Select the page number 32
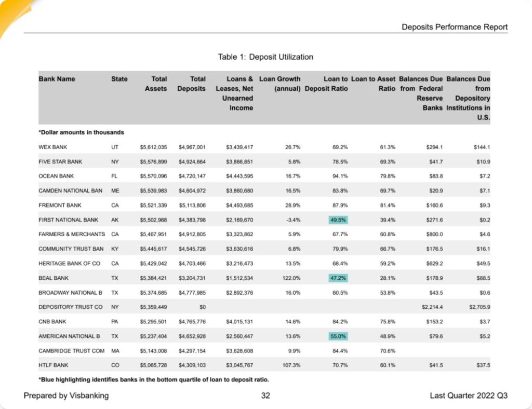This screenshot has width=532, height=409. [265, 396]
